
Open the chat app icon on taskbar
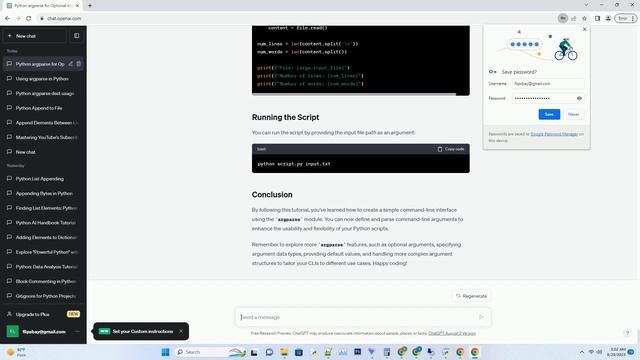(269, 352)
